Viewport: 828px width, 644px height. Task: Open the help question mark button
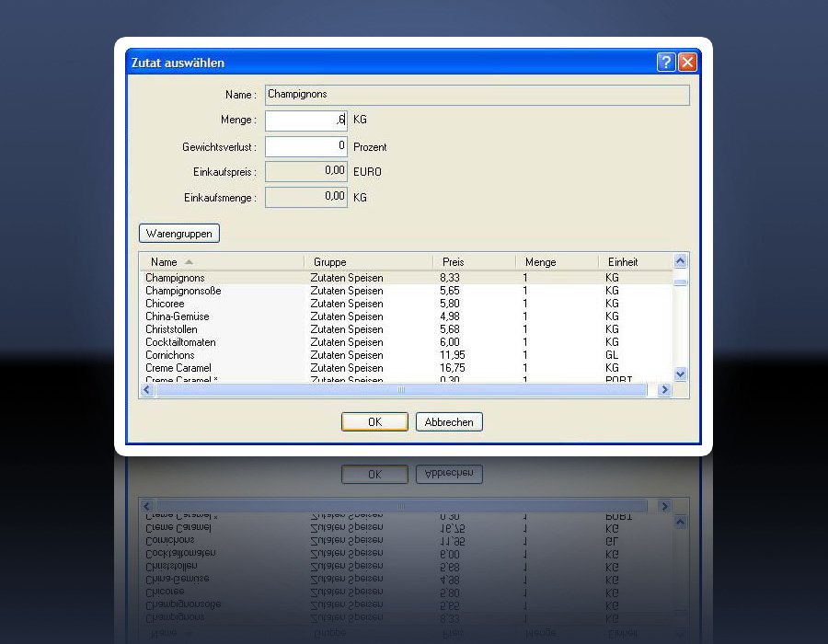(666, 63)
